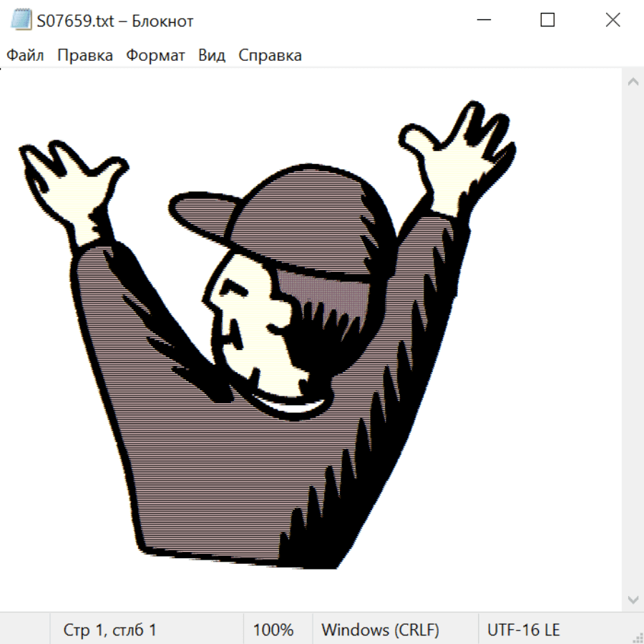
Task: Click the Notepad icon in title bar
Action: coord(21,21)
